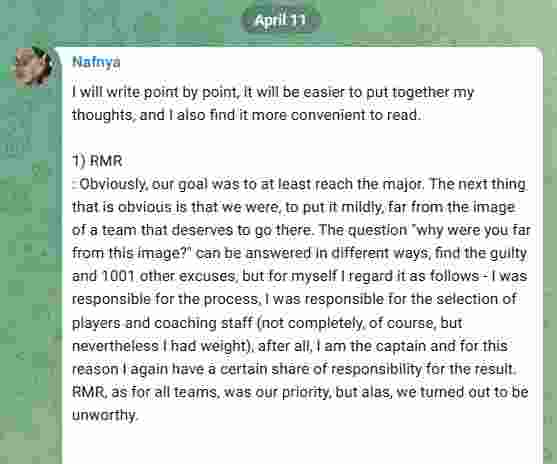
Task: Click the line 'and 1001 other excuses'
Action: (x=299, y=276)
